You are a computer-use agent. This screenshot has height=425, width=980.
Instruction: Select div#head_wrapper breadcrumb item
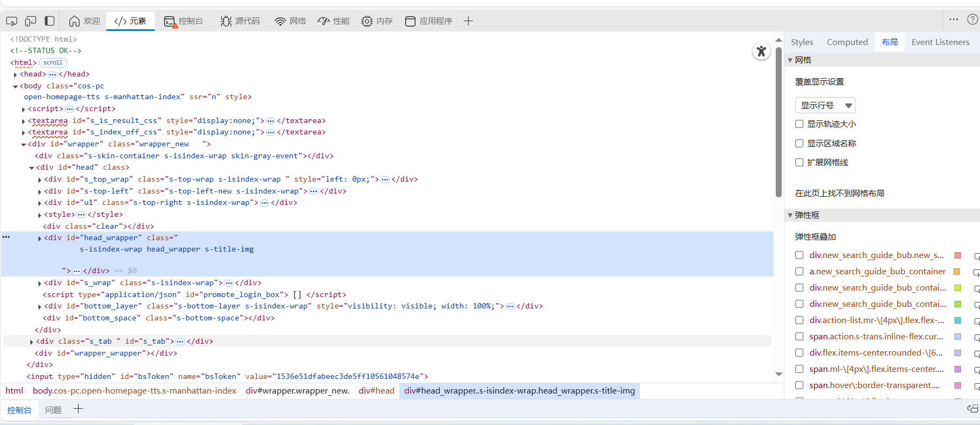click(520, 391)
